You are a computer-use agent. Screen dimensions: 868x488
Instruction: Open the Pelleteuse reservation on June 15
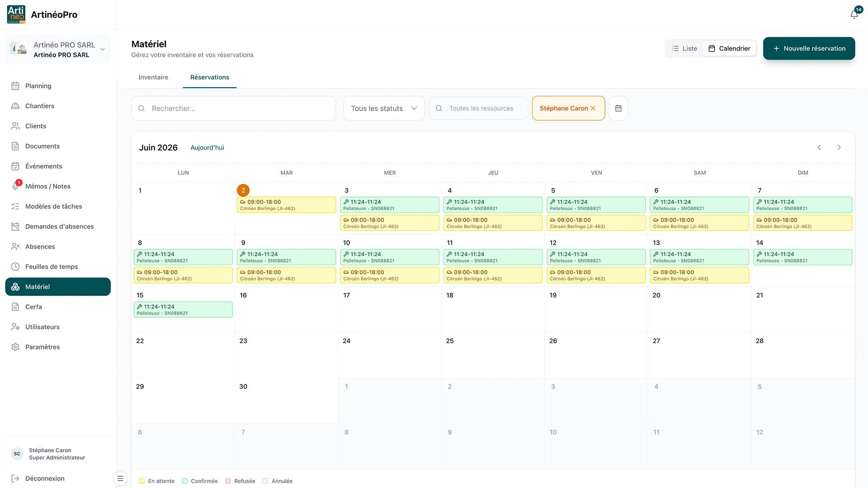pos(183,310)
